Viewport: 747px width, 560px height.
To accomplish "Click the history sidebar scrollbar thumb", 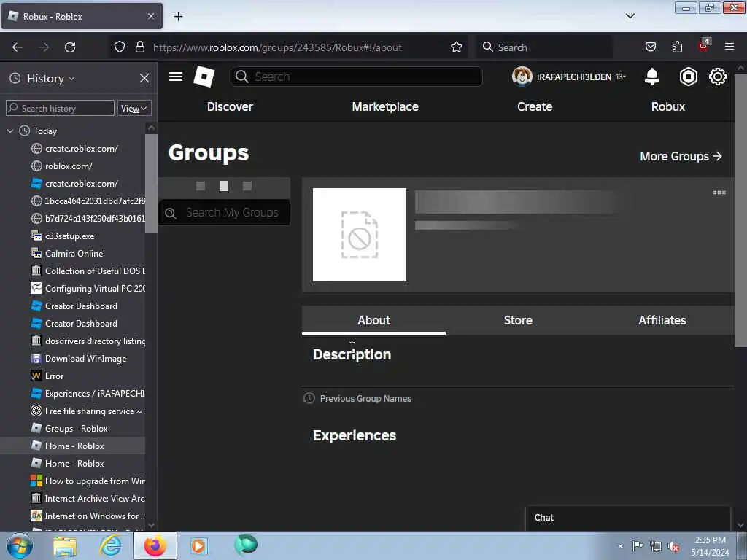I will [x=151, y=184].
